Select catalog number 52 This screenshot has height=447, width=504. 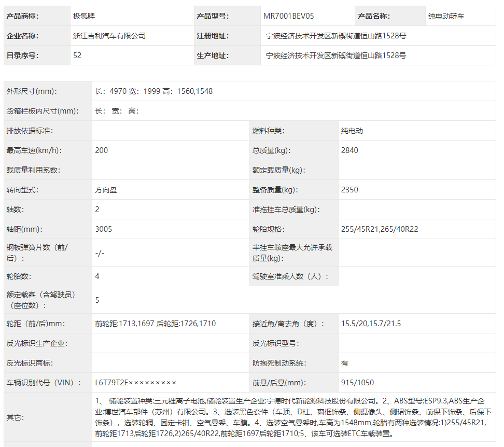point(77,55)
